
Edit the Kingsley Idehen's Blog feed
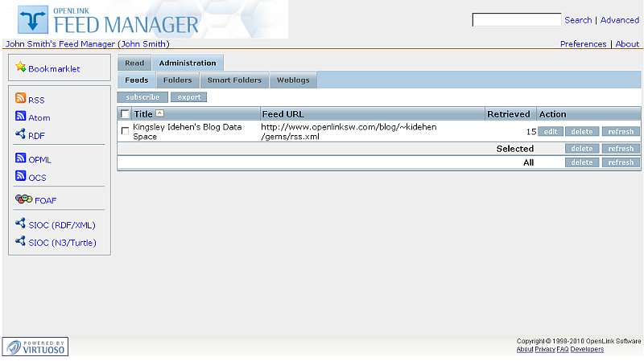point(550,131)
